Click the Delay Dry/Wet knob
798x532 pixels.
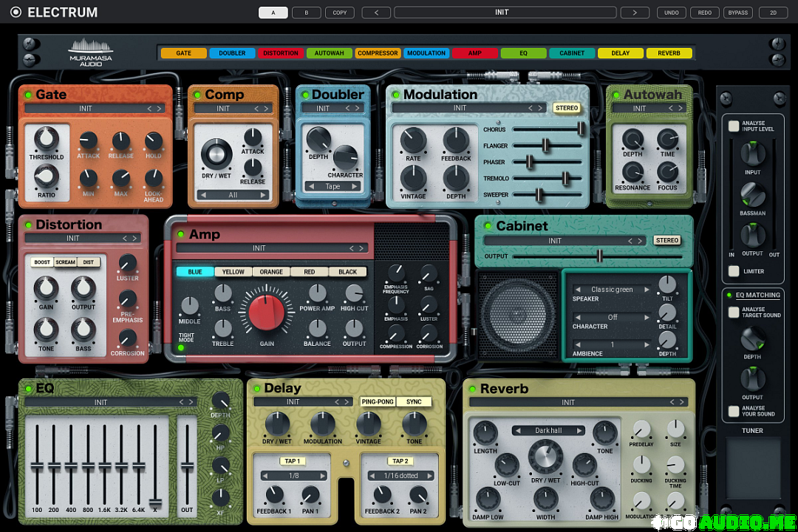(277, 424)
